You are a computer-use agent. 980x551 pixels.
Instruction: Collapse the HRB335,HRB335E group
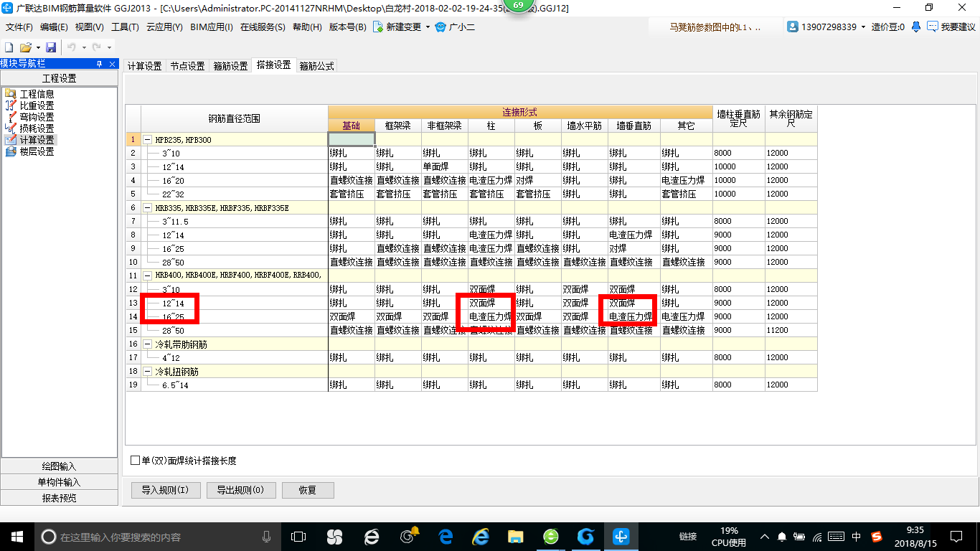click(147, 207)
